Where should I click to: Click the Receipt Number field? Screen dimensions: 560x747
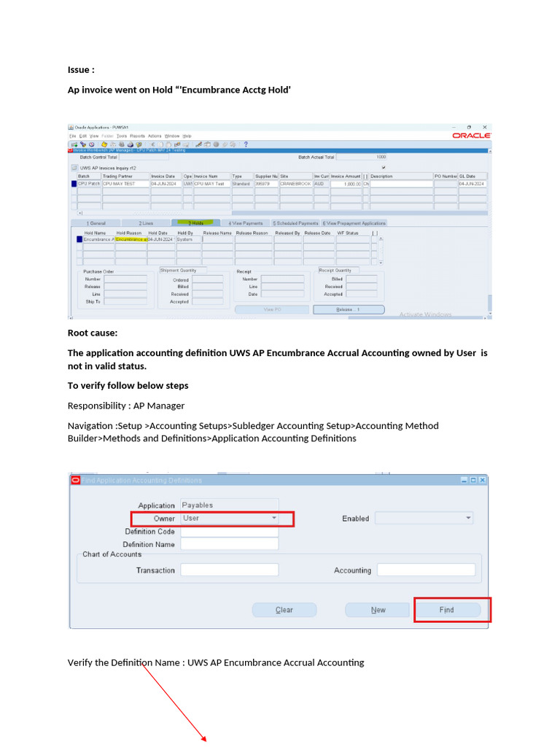pos(282,279)
